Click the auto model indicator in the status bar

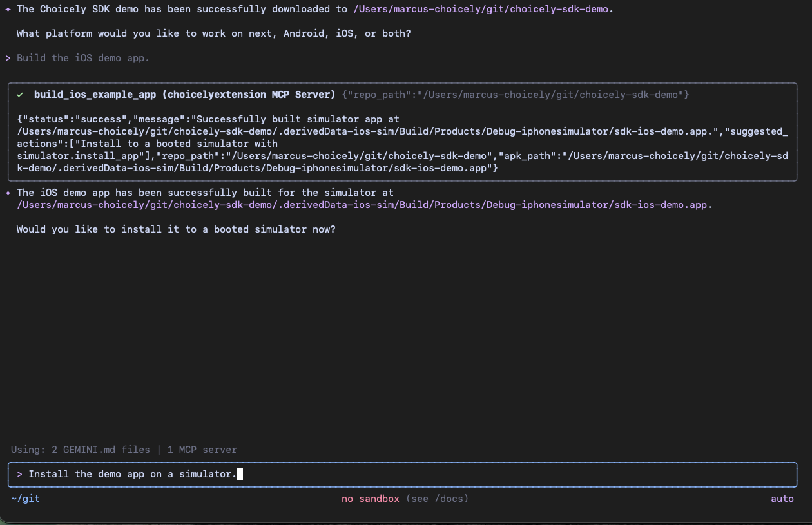pos(782,498)
